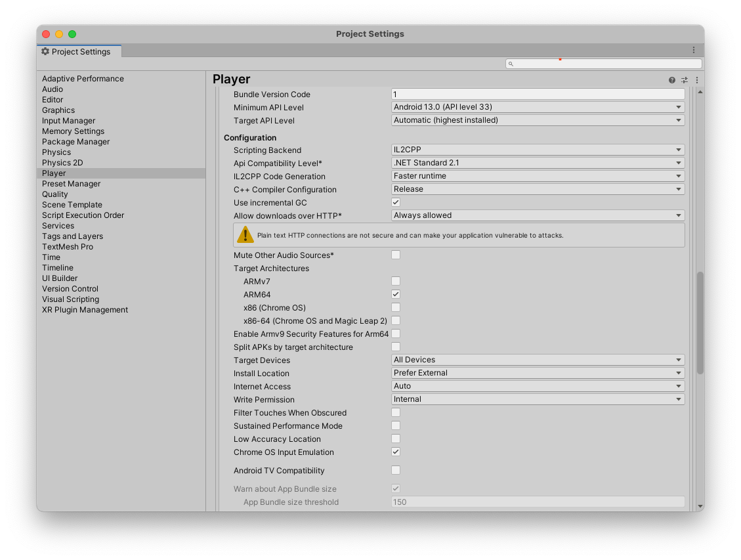Viewport: 741px width, 560px height.
Task: Click the Bundle Version Code input field
Action: tap(537, 94)
